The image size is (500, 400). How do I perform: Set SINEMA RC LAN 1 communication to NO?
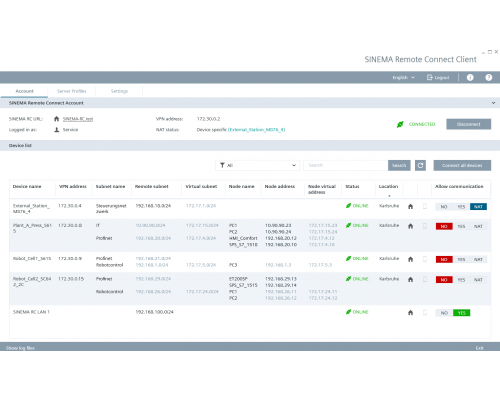[x=444, y=313]
